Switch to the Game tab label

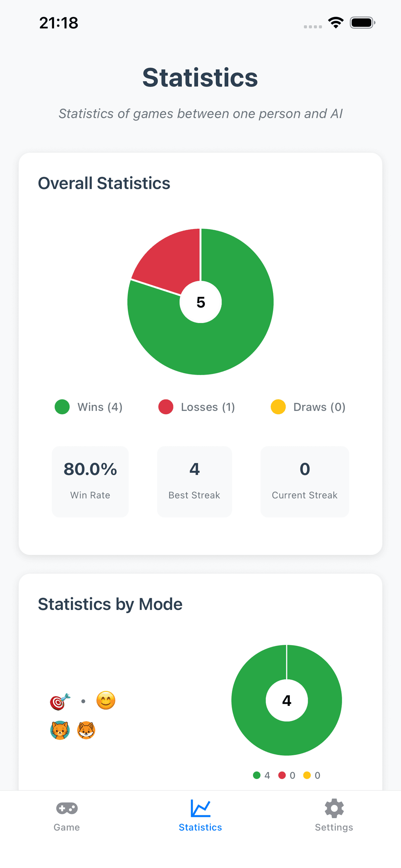click(66, 827)
